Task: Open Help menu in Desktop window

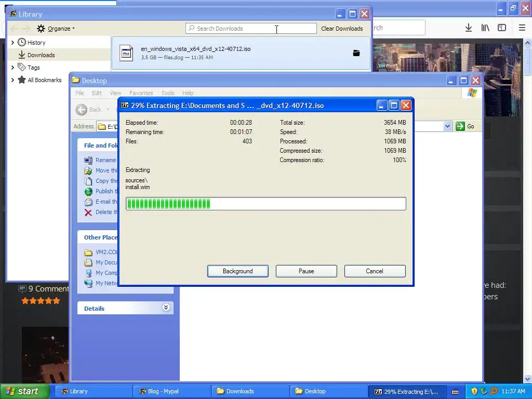Action: [188, 93]
